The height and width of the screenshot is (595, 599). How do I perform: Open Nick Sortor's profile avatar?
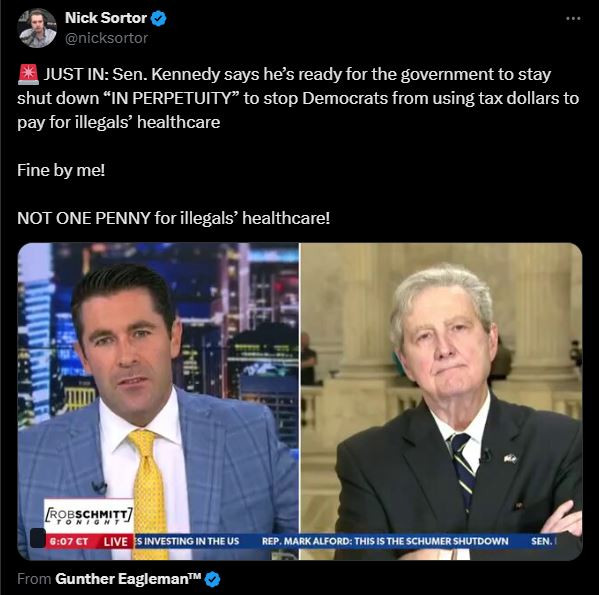[37, 28]
